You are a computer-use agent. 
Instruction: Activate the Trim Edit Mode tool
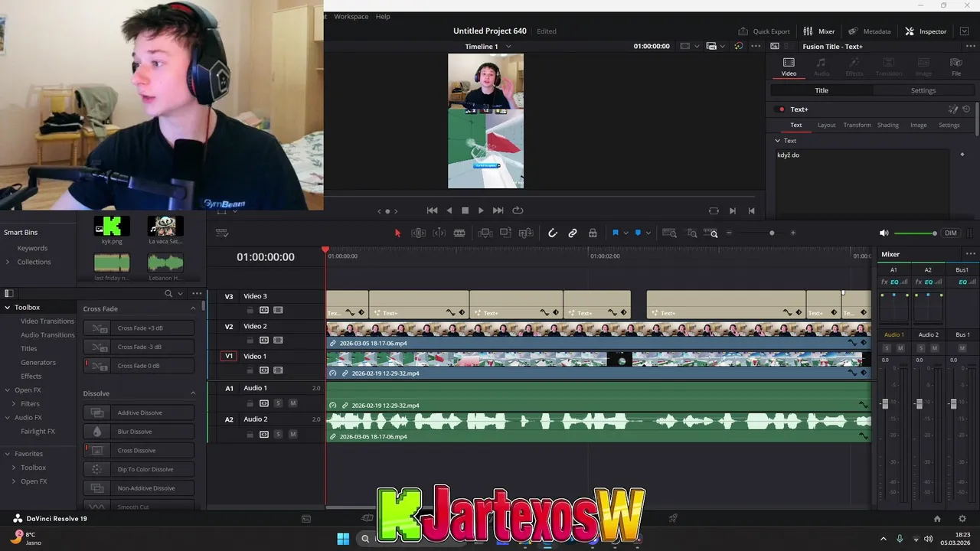point(419,233)
